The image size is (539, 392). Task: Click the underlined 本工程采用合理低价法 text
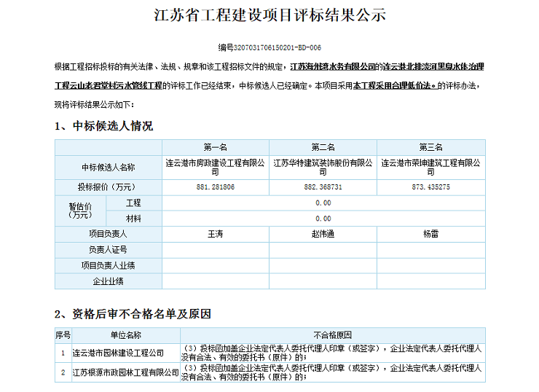point(394,85)
